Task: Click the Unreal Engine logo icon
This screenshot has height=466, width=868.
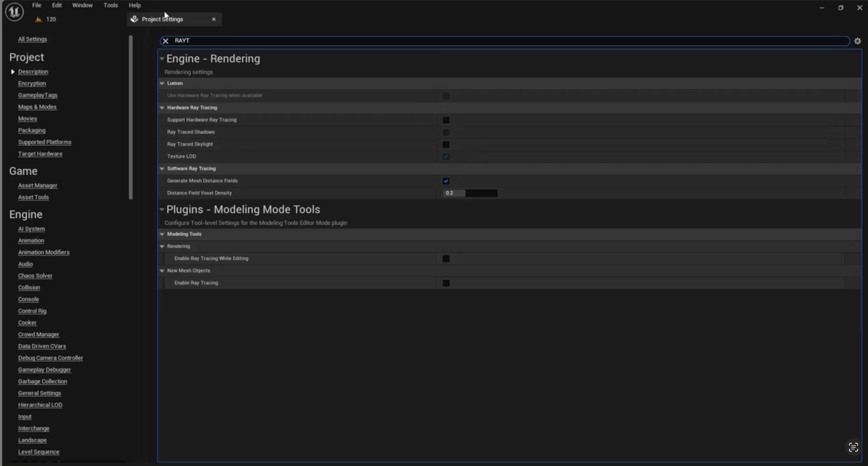Action: 14,12
